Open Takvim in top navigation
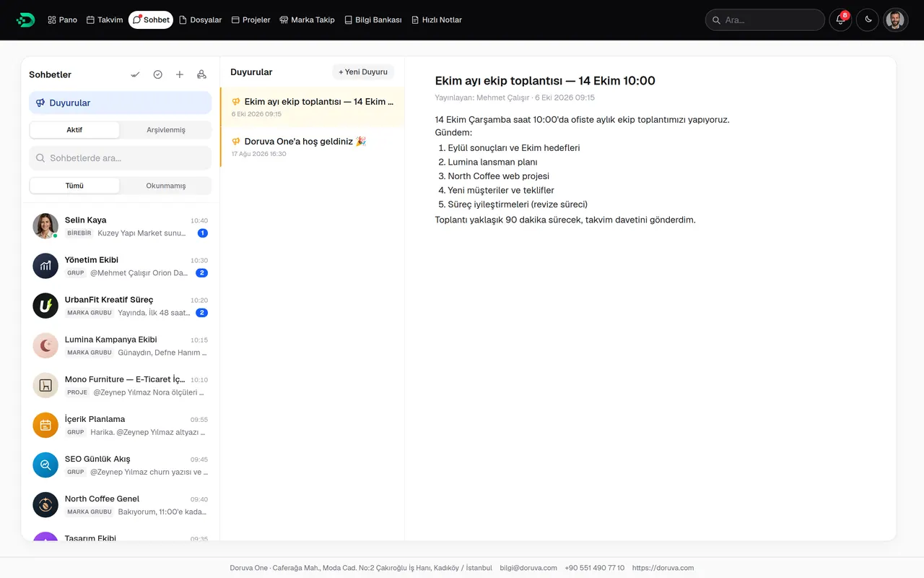The width and height of the screenshot is (924, 578). [x=105, y=20]
